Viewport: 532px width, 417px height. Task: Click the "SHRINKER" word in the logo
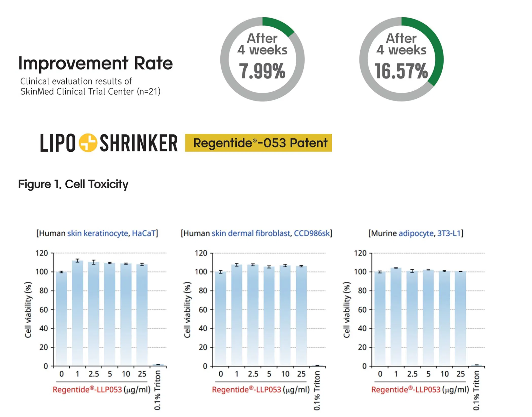coord(139,143)
